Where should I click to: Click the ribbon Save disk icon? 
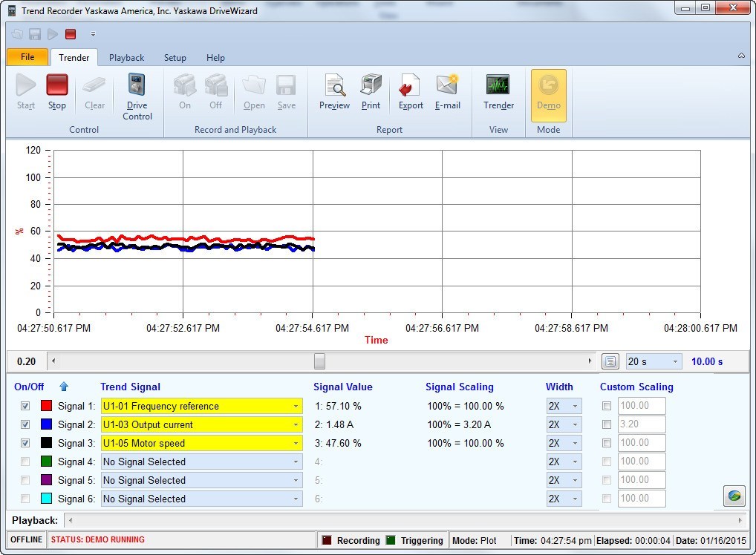(x=287, y=91)
